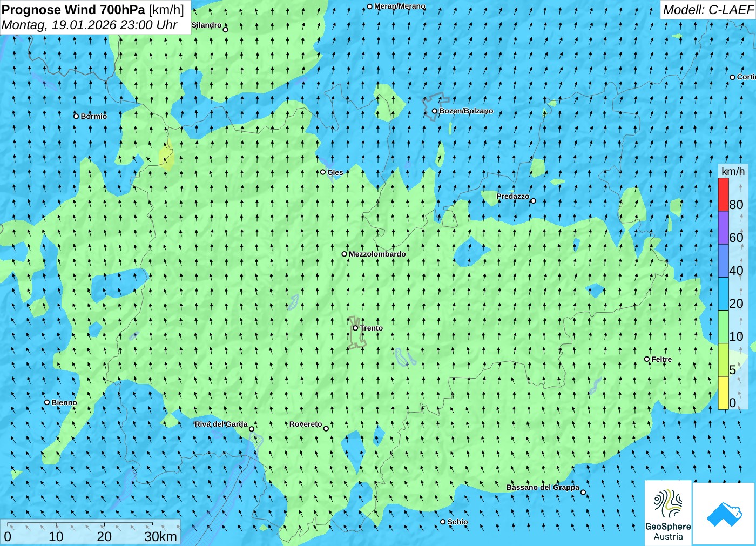Viewport: 756px width, 546px height.
Task: Click the map distance scale bar
Action: click(x=80, y=524)
